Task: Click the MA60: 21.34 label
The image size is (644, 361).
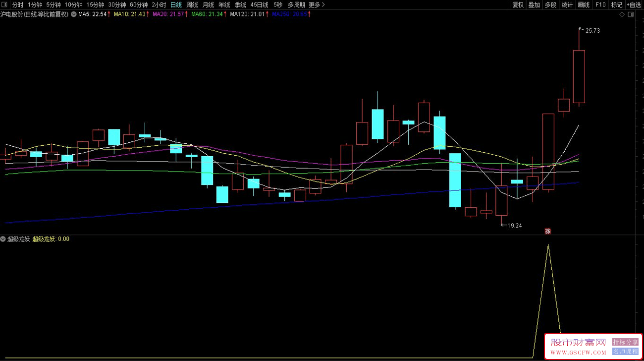Action: click(x=207, y=14)
